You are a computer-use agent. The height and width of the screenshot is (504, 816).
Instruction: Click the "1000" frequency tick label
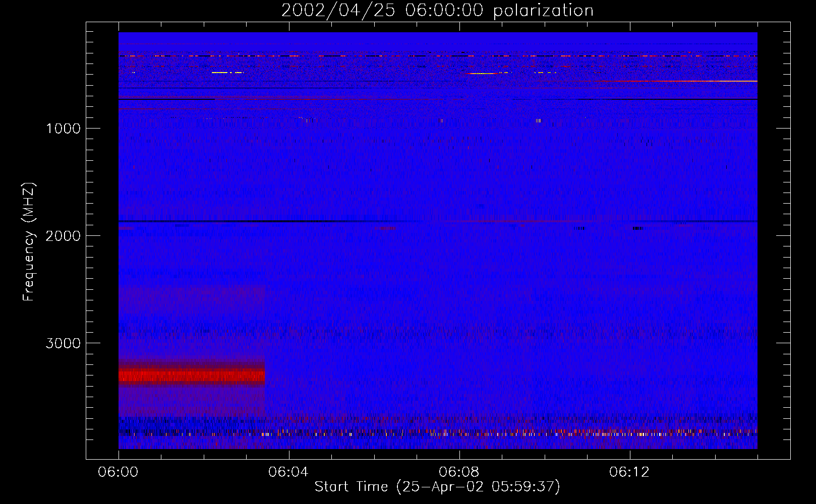point(63,129)
